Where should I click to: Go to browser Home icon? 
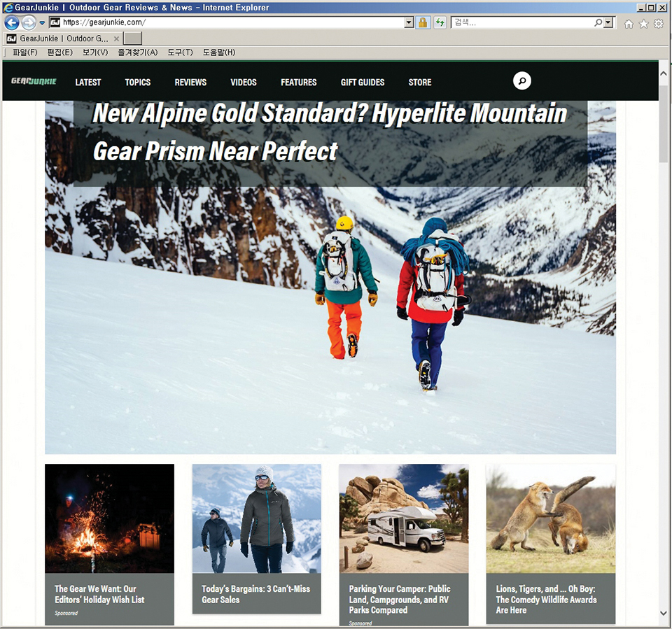coord(629,24)
